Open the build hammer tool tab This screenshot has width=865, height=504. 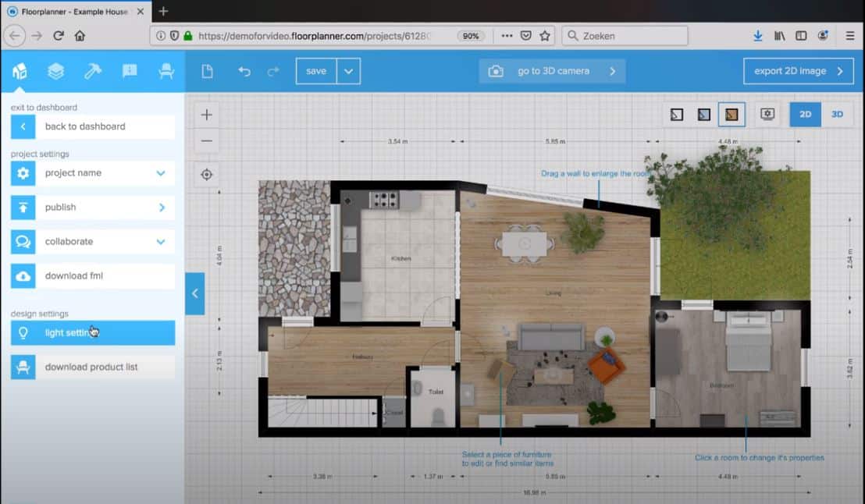point(93,71)
